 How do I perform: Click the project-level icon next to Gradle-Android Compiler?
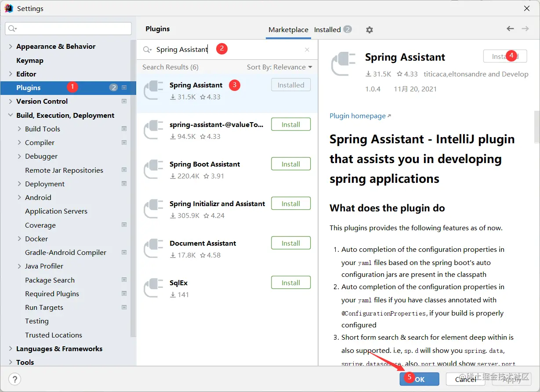124,252
